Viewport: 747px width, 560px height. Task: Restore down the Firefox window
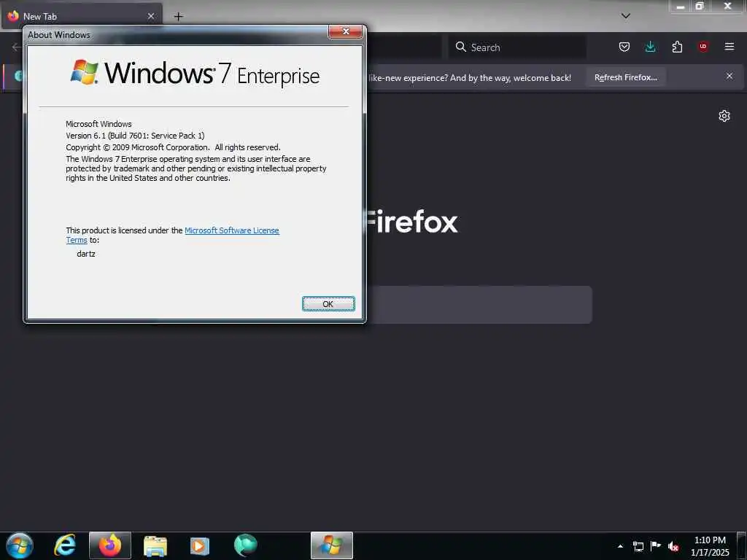700,7
